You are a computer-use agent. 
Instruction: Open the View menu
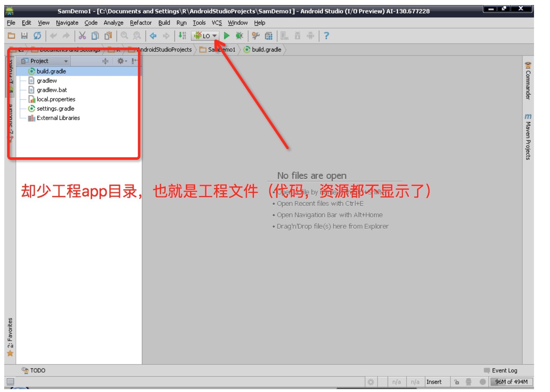click(44, 23)
